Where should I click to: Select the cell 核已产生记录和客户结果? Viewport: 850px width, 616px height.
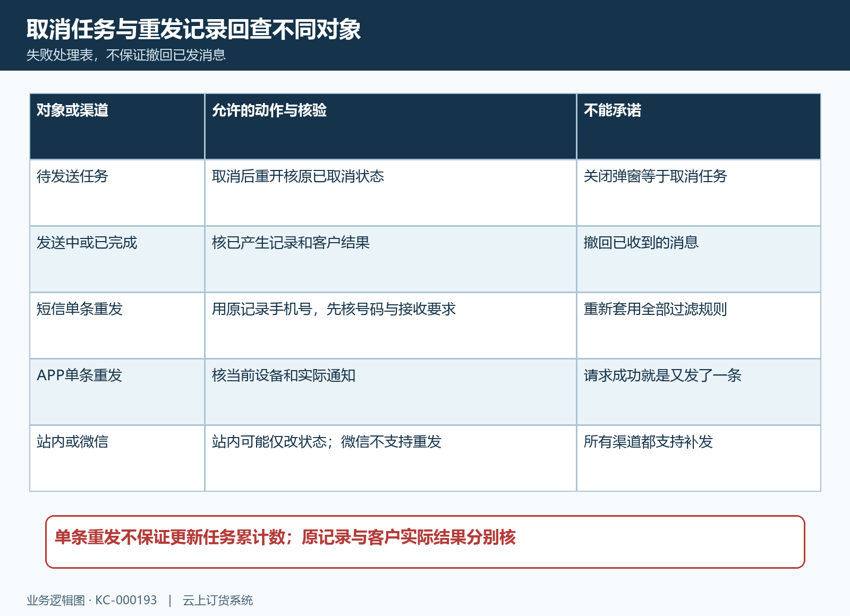point(390,259)
